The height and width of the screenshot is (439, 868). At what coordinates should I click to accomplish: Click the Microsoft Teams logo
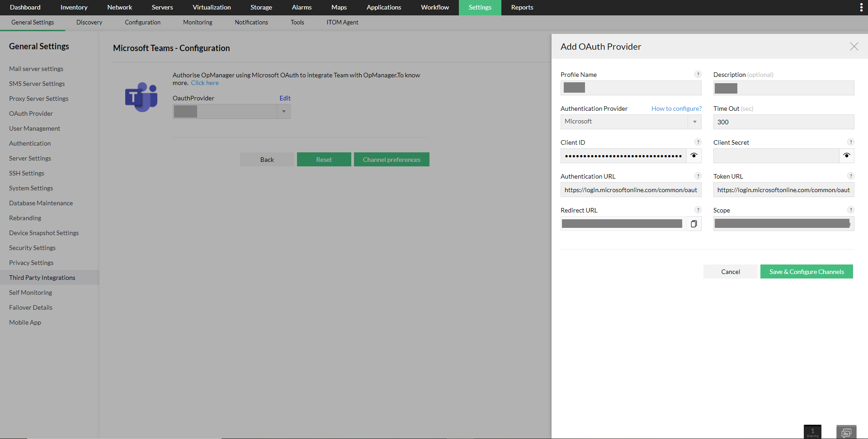tap(142, 97)
